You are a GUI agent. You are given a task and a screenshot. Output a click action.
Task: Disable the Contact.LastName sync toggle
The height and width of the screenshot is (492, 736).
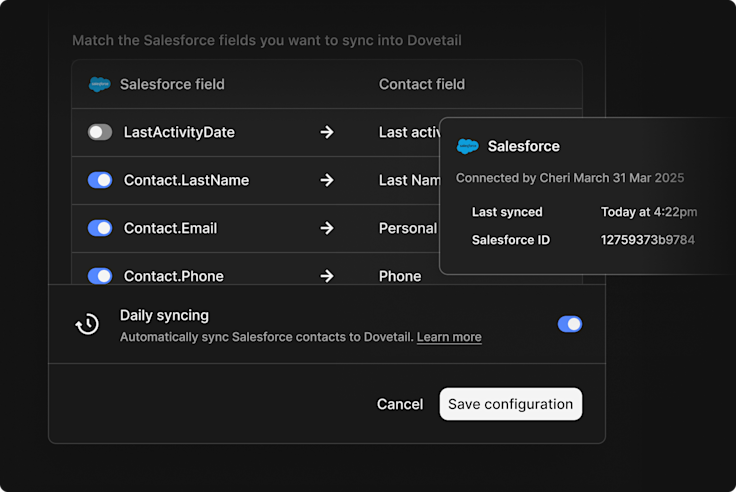click(100, 180)
